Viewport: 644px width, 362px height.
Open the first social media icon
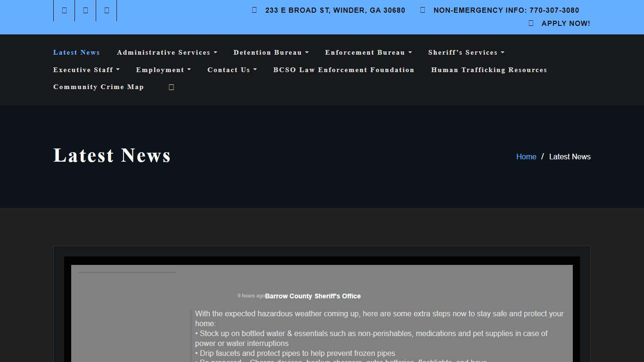(64, 10)
